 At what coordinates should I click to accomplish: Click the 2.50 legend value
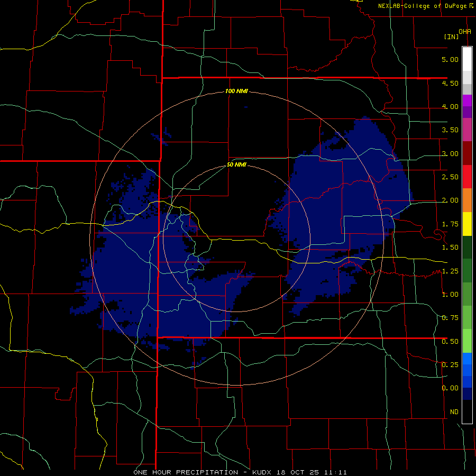(450, 177)
